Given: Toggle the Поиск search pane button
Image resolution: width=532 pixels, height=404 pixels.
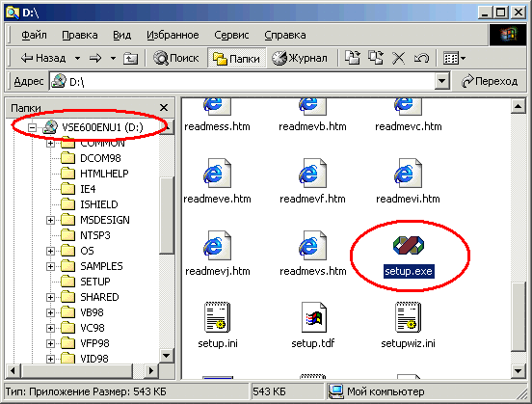Looking at the screenshot, I should (x=175, y=59).
